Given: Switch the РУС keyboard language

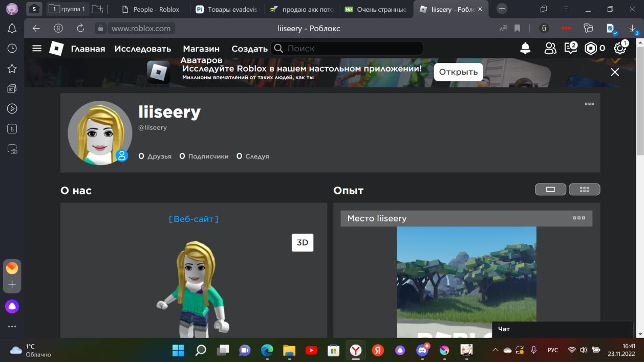Looking at the screenshot, I should pyautogui.click(x=552, y=350).
